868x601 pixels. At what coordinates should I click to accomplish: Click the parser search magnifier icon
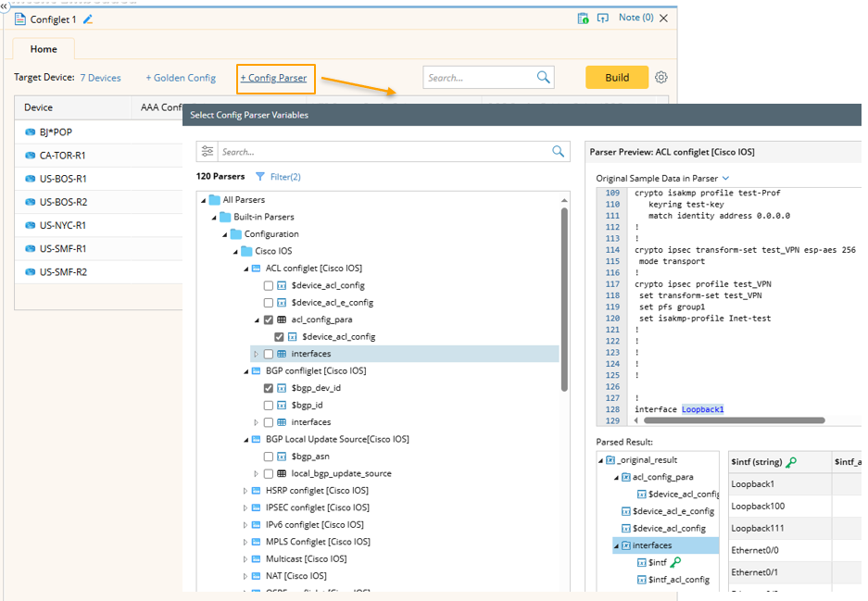(x=559, y=152)
